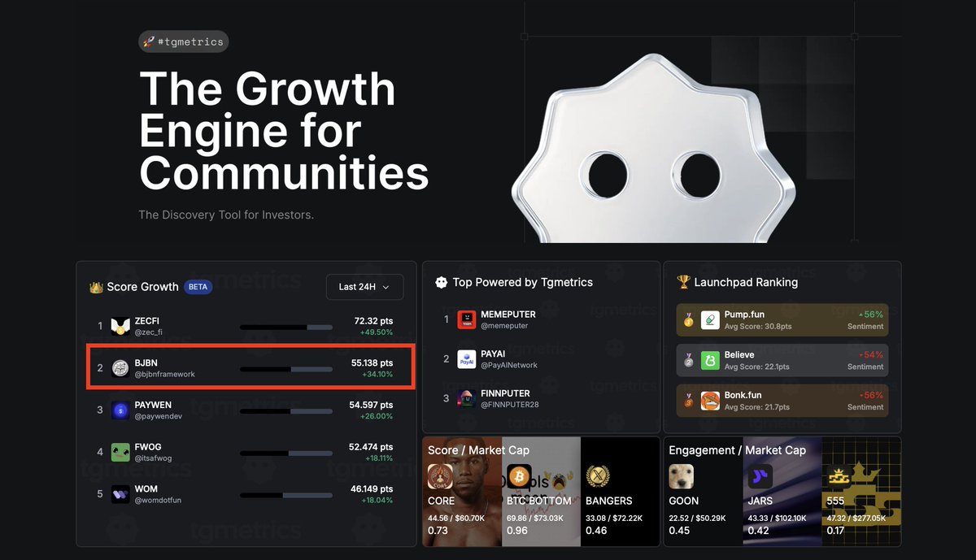Select the BANGERS card
The width and height of the screenshot is (976, 560).
620,491
